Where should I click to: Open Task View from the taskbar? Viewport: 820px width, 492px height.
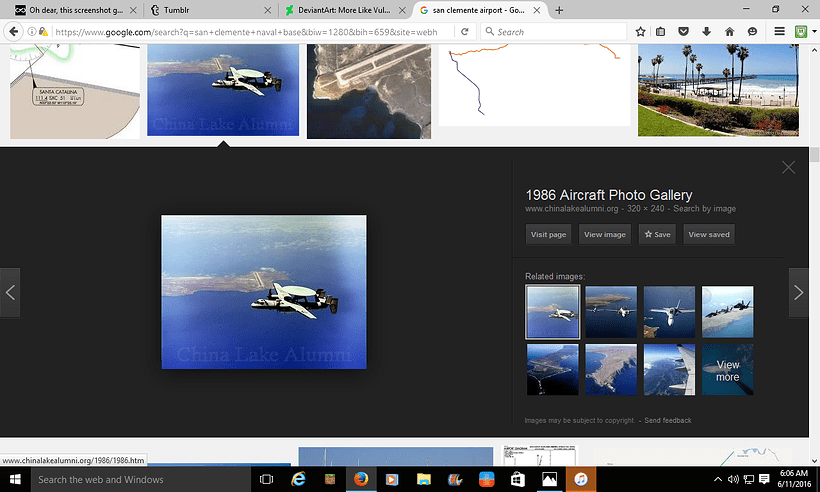click(266, 479)
